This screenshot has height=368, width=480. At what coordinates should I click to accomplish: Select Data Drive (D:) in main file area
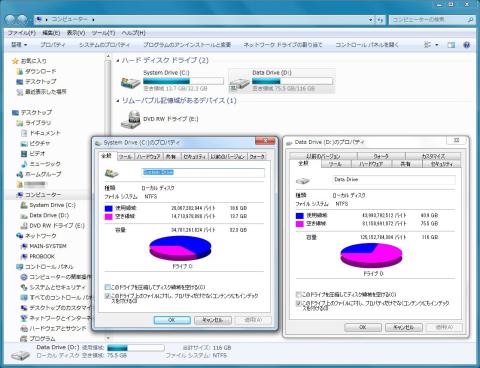282,81
